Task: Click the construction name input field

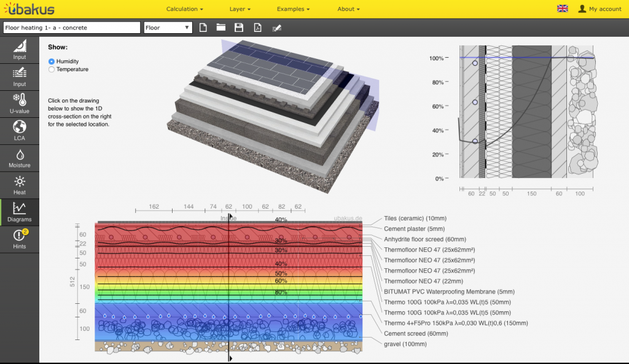Action: pyautogui.click(x=72, y=28)
